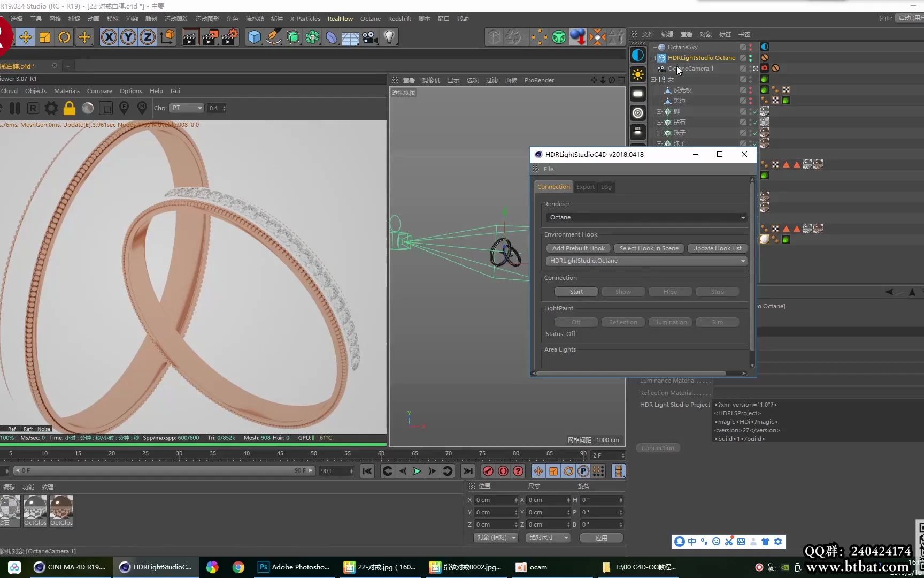
Task: Click the Floor grid icon
Action: (x=351, y=37)
